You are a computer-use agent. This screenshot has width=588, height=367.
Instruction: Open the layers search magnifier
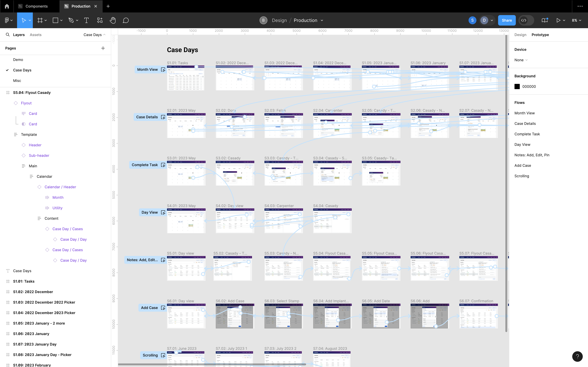coord(8,35)
